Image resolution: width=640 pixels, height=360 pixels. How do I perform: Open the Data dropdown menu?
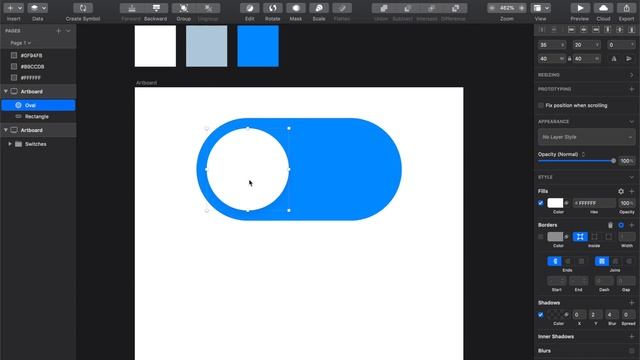pos(38,8)
